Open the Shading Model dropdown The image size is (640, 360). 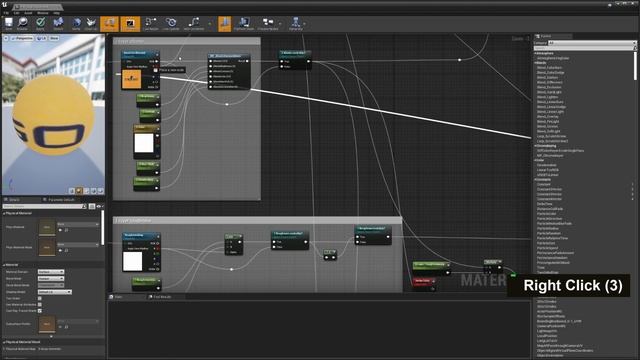[x=55, y=292]
